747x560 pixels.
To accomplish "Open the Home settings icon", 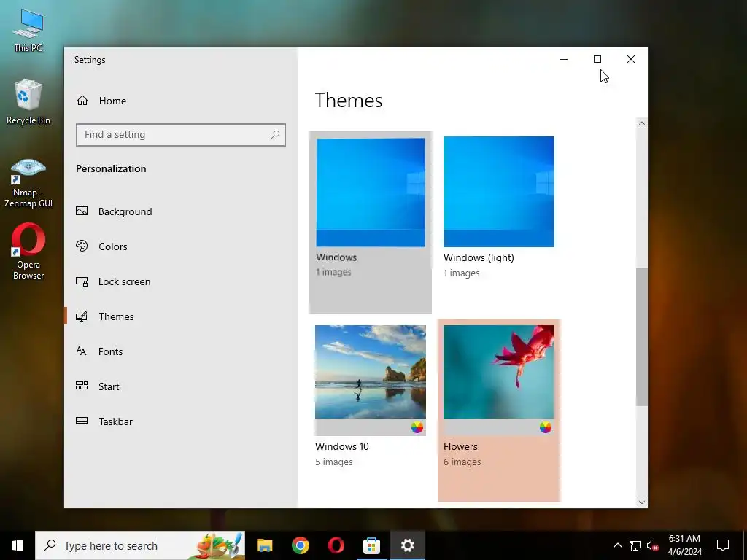I will pyautogui.click(x=82, y=101).
